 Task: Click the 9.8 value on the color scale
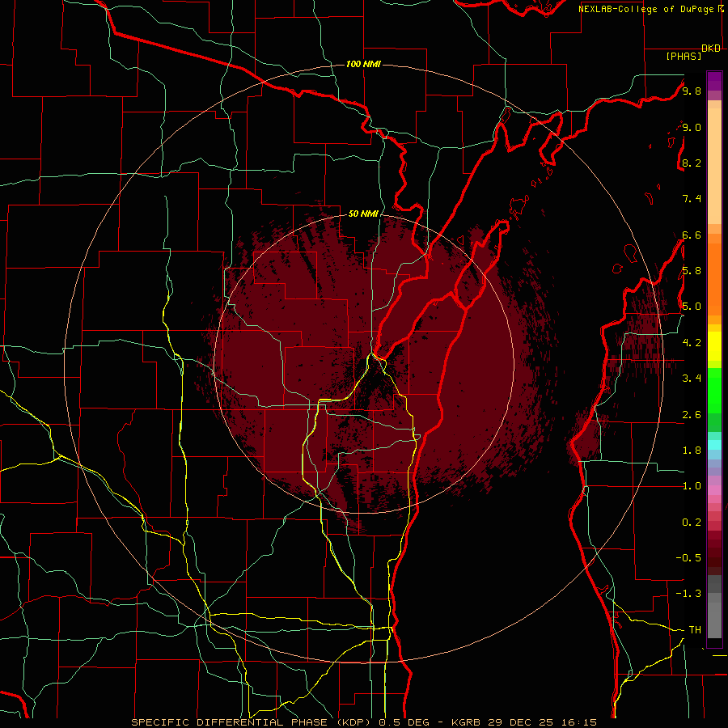pyautogui.click(x=692, y=91)
